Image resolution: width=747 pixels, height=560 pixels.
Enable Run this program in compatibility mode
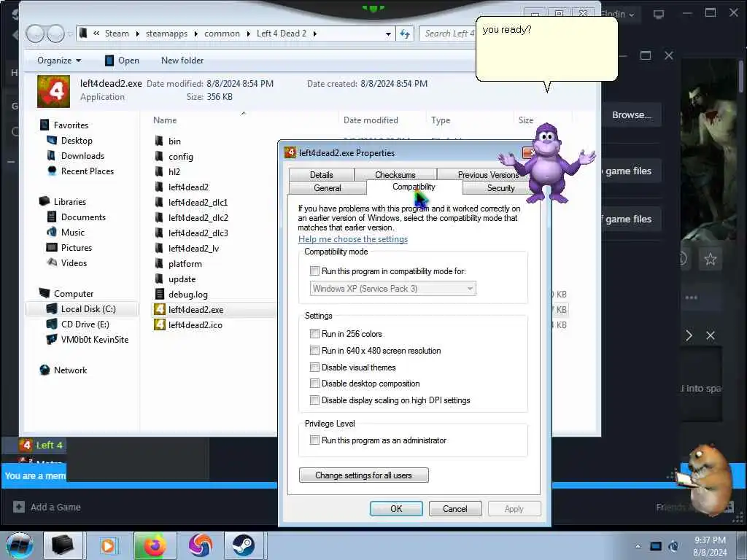(x=314, y=271)
